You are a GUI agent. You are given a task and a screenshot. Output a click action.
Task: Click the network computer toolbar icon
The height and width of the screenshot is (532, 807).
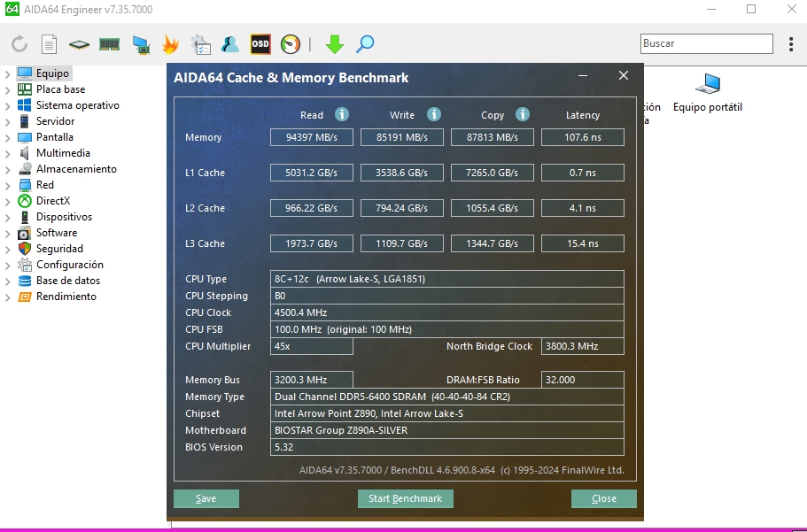tap(141, 45)
